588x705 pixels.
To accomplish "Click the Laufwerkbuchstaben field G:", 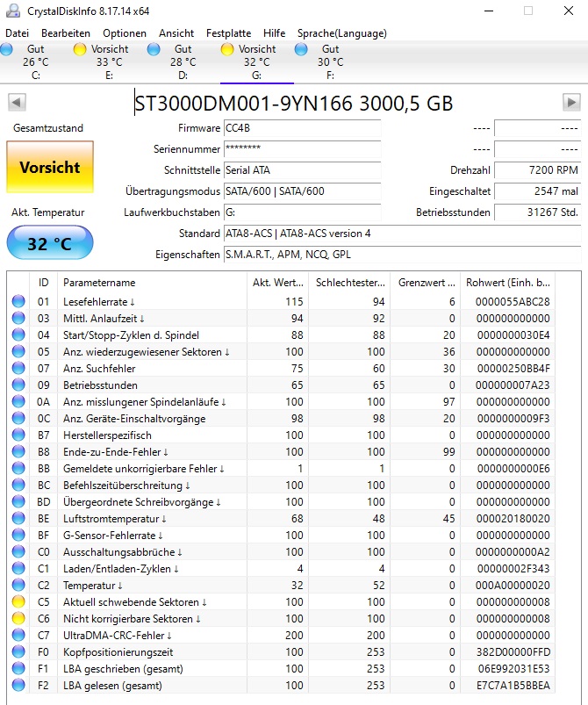I will point(302,212).
